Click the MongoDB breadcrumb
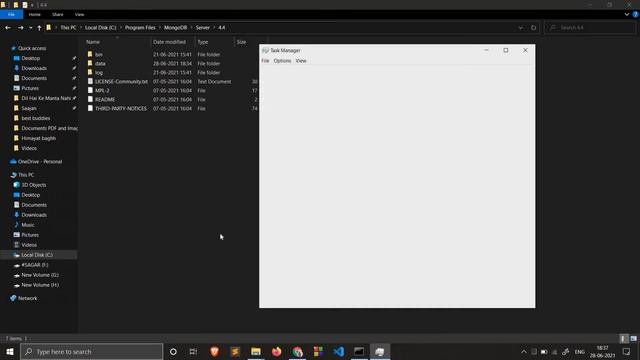This screenshot has height=360, width=640. coord(176,28)
